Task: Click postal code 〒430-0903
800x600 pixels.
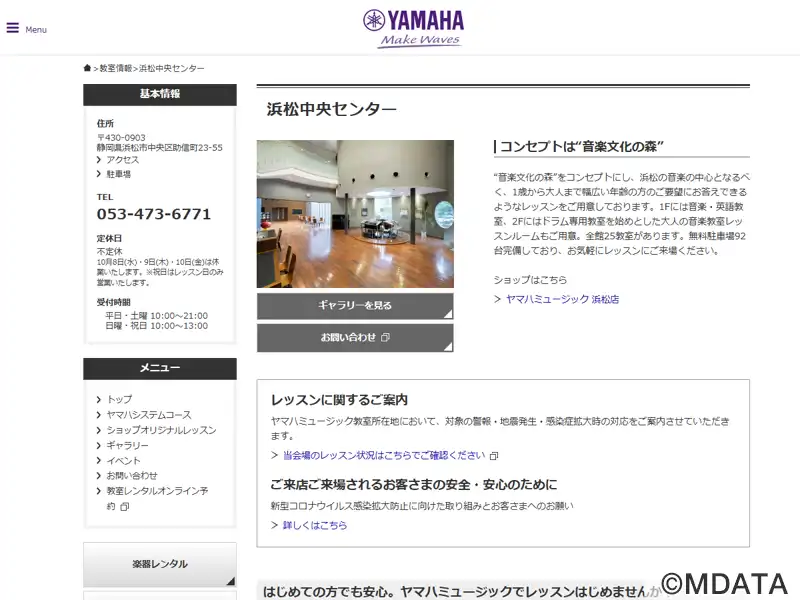Action: [x=121, y=138]
